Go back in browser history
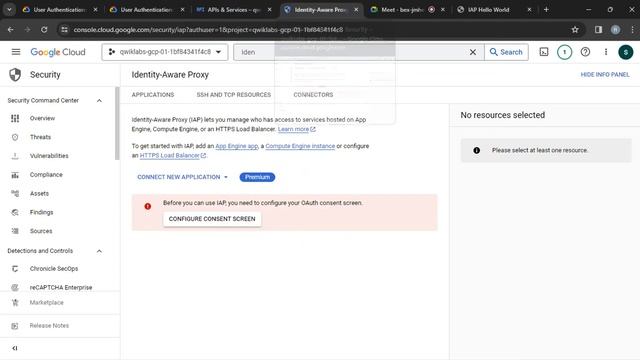Viewport: 640px width, 360px height. [x=11, y=29]
